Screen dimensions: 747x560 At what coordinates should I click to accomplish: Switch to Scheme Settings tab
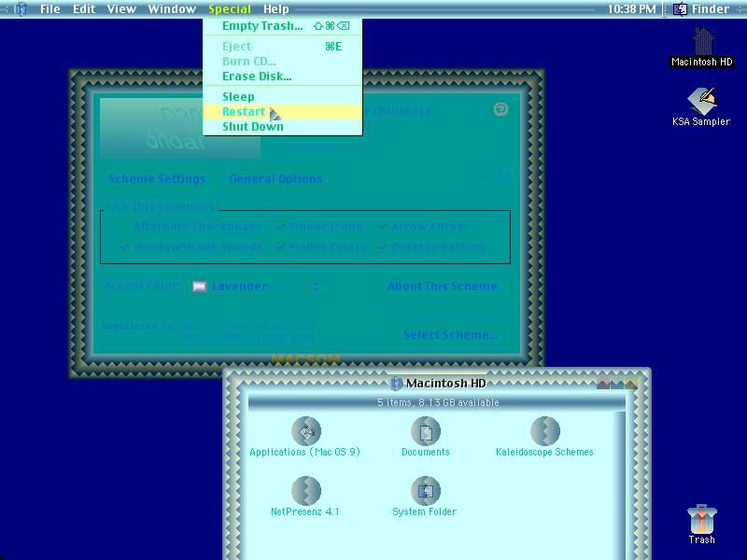coord(157,179)
